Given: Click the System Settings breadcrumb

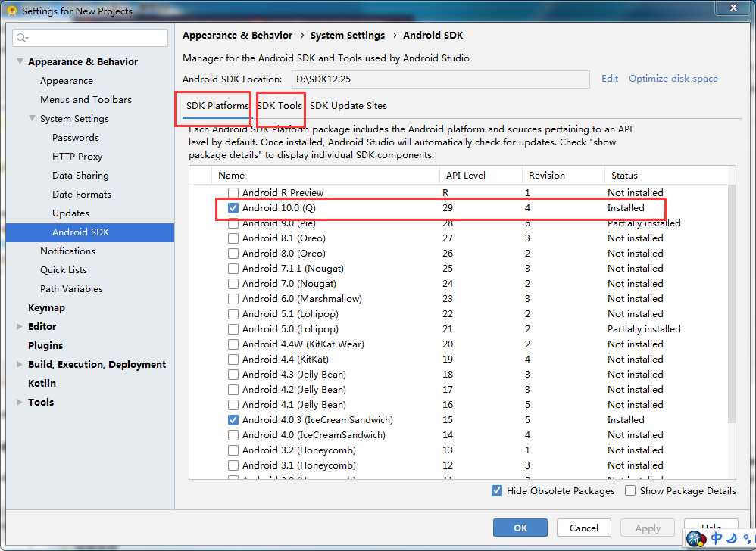Looking at the screenshot, I should tap(348, 35).
